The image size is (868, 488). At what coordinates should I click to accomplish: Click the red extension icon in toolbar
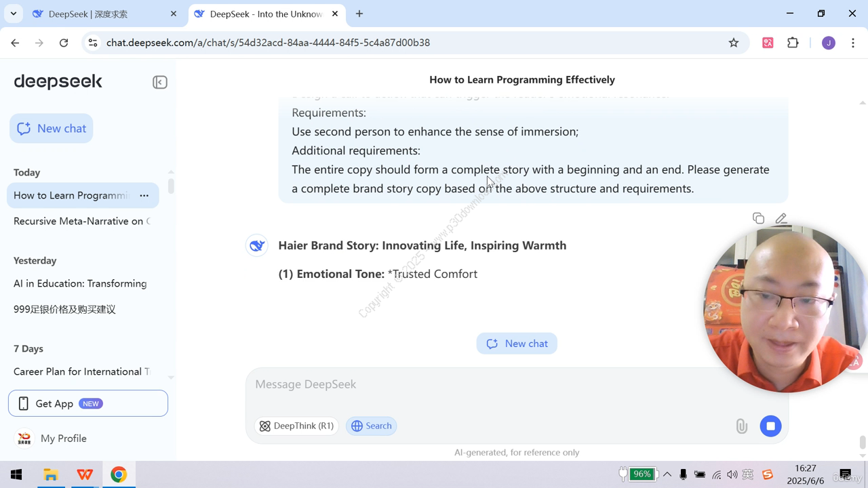click(768, 43)
